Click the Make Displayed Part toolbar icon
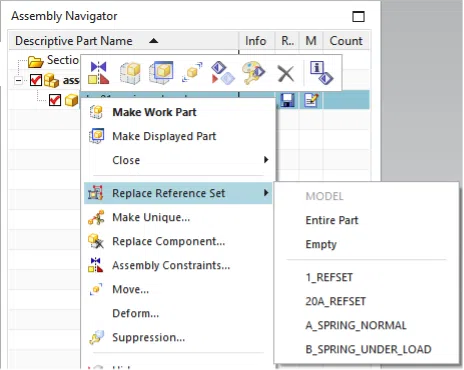 pos(161,73)
